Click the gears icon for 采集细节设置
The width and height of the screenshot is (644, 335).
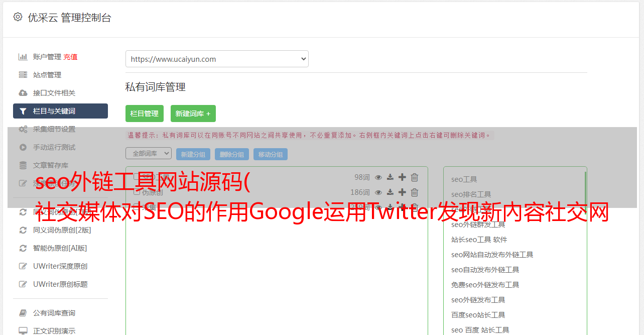point(23,129)
